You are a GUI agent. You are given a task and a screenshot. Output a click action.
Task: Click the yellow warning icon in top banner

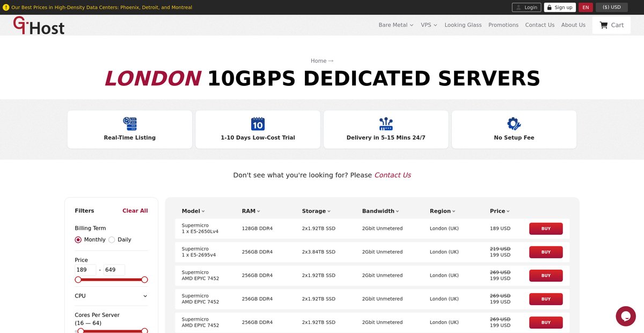click(6, 8)
